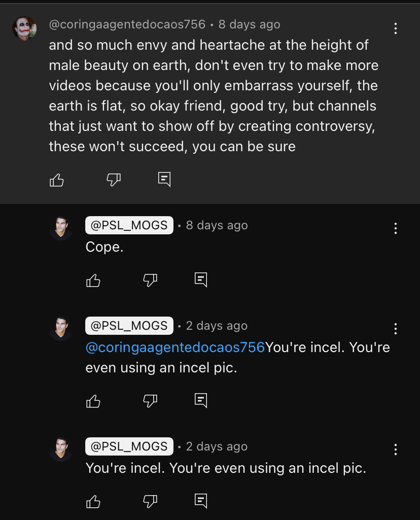
Task: Dislike the top comment about flat earth
Action: 114,179
